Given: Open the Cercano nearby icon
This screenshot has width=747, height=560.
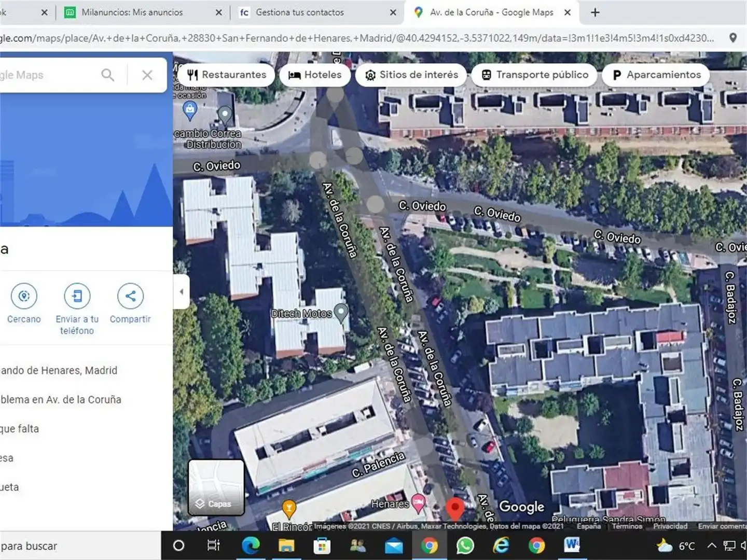Looking at the screenshot, I should point(24,296).
